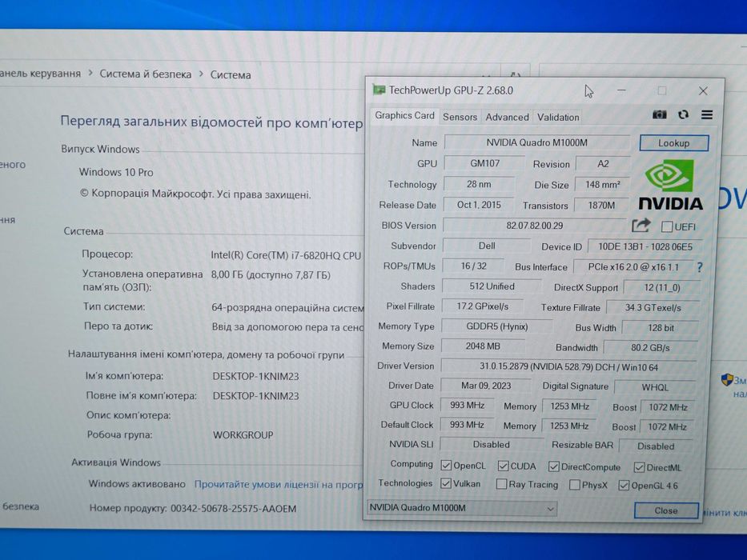Image resolution: width=747 pixels, height=560 pixels.
Task: Click the Release Date Oct 1, 2015 field
Action: point(479,205)
